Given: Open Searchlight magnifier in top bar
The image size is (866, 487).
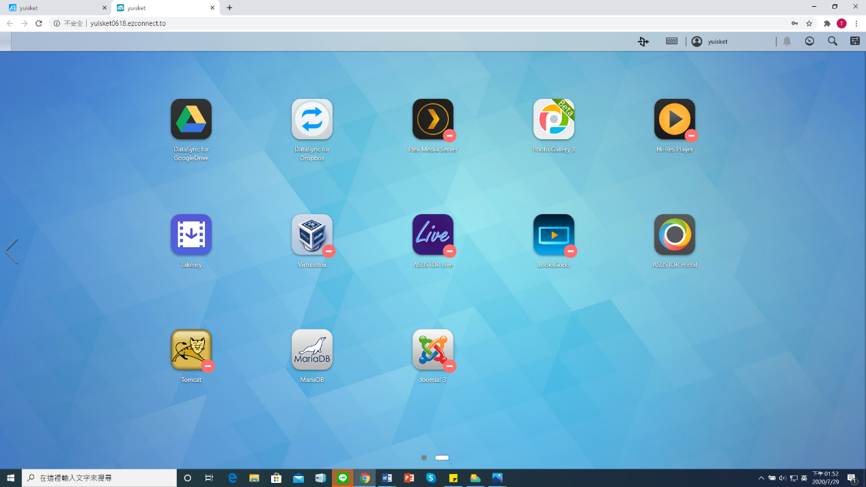Looking at the screenshot, I should pos(832,41).
